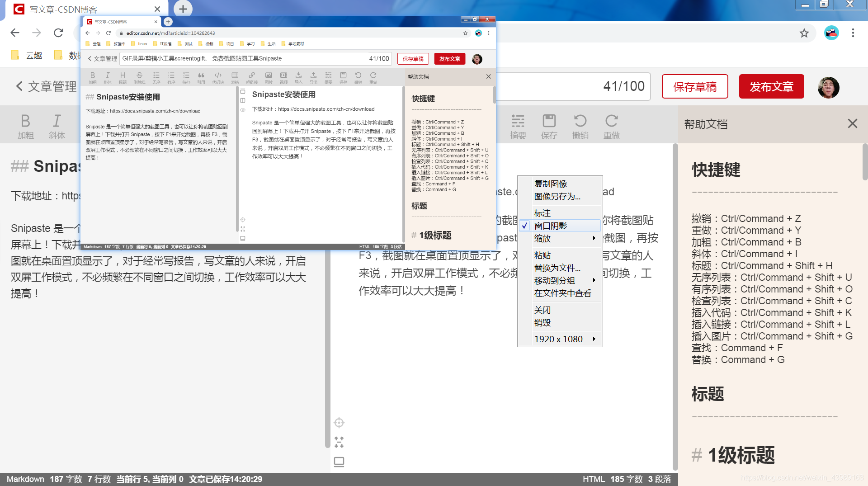Insert unordered list (无序) in the small pasted window
868x486 pixels.
156,77
